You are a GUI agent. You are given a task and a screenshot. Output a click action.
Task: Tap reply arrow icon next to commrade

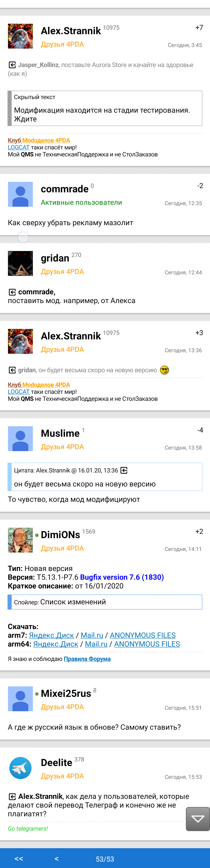click(12, 292)
